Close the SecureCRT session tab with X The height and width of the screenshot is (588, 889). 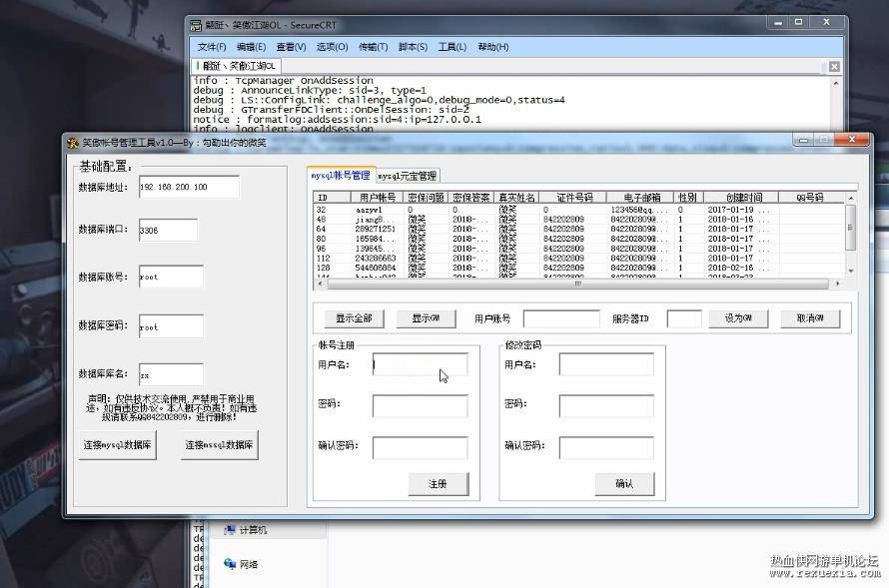click(x=834, y=67)
